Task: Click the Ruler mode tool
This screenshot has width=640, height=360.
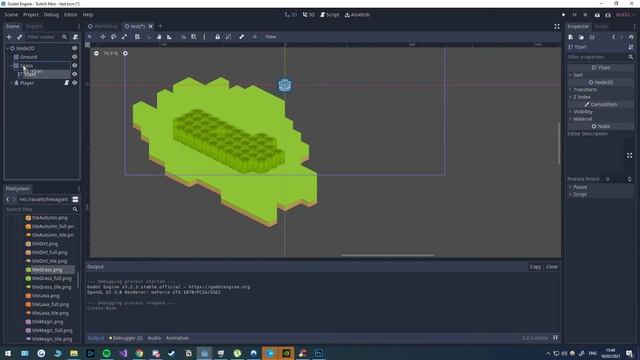Action: pos(169,37)
